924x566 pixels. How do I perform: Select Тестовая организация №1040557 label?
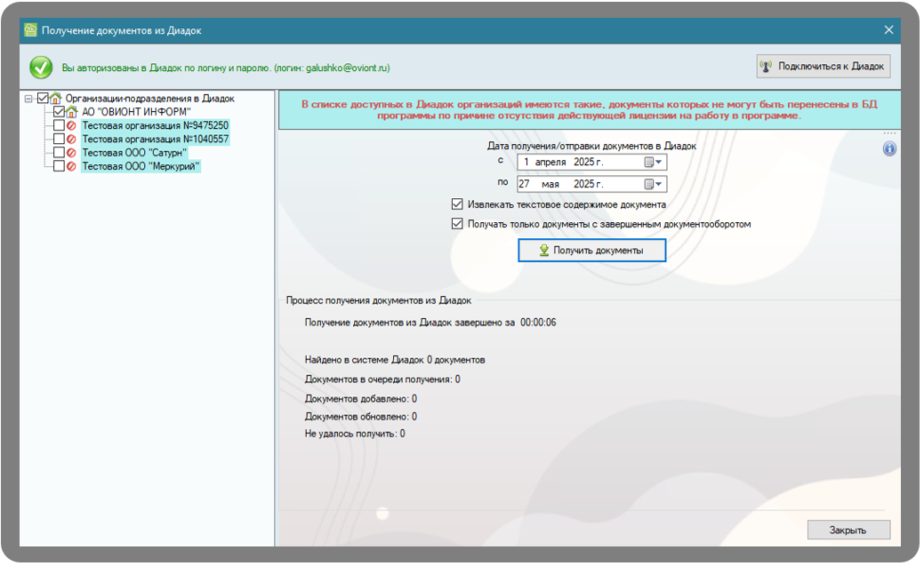click(155, 139)
